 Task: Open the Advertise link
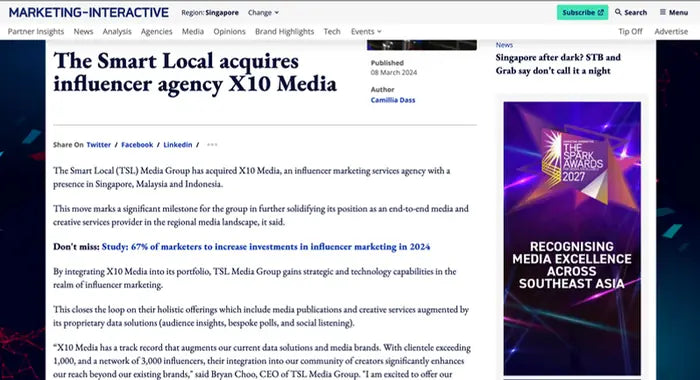pos(671,31)
